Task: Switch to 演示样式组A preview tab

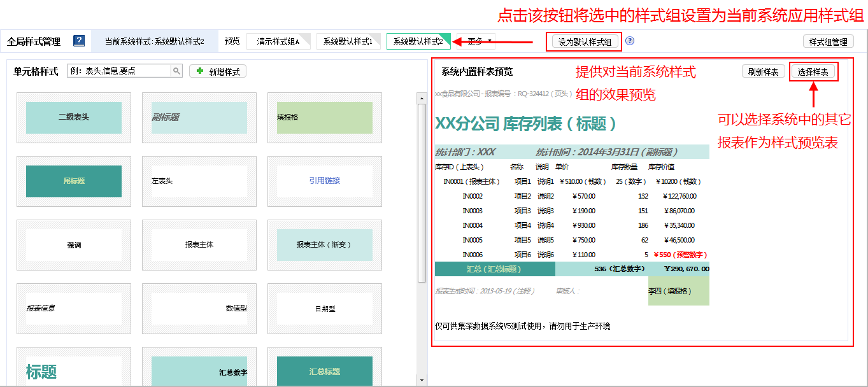Action: pyautogui.click(x=278, y=41)
